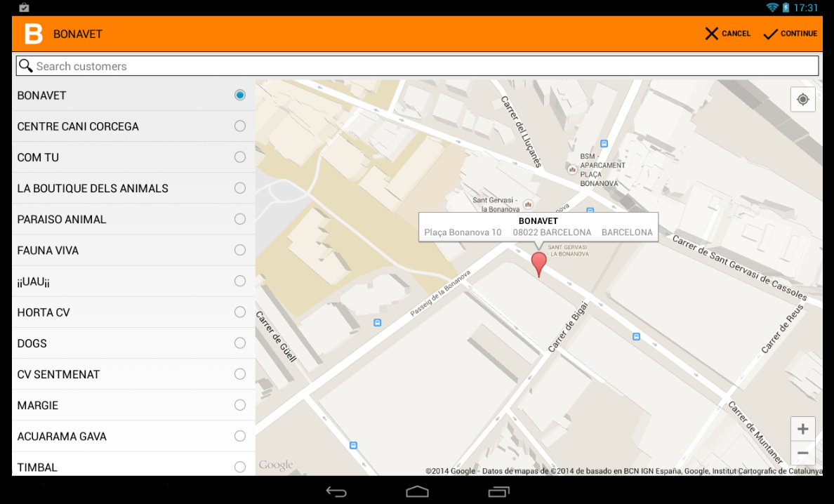Click the red BONAVET map pin
This screenshot has height=504, width=834.
(x=539, y=264)
